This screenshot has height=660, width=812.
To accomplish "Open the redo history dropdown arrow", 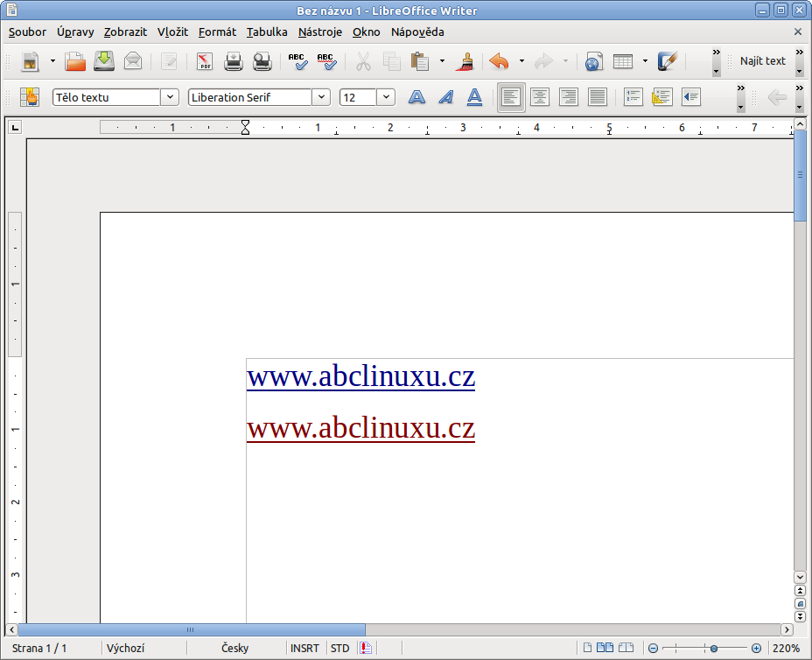I will click(565, 61).
